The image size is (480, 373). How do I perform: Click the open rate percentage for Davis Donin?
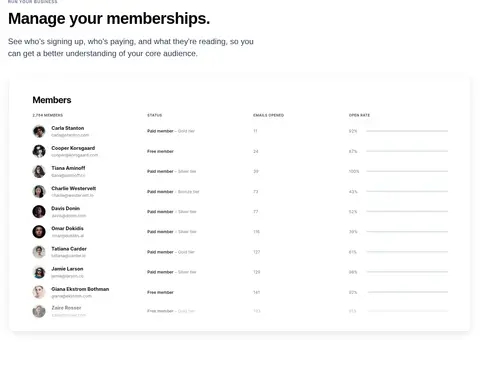pos(353,212)
